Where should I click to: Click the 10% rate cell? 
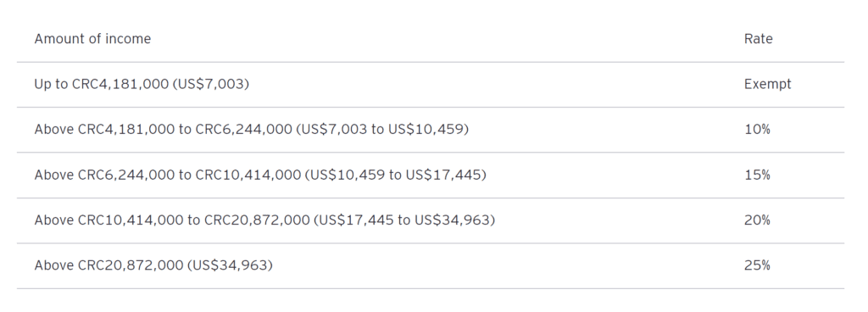[x=757, y=130]
